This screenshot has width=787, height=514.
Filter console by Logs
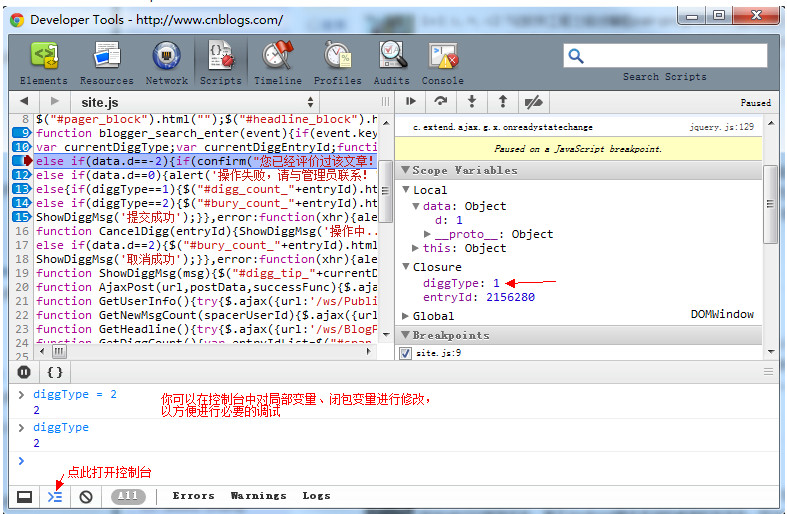pyautogui.click(x=316, y=496)
